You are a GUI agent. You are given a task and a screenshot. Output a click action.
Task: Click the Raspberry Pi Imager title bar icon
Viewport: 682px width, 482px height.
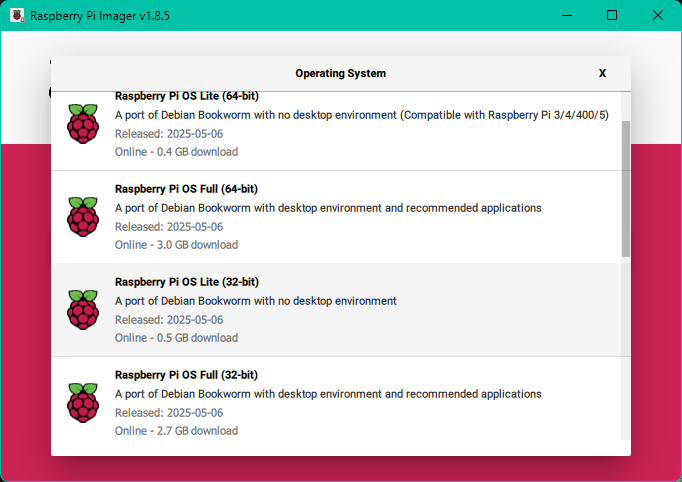(17, 16)
